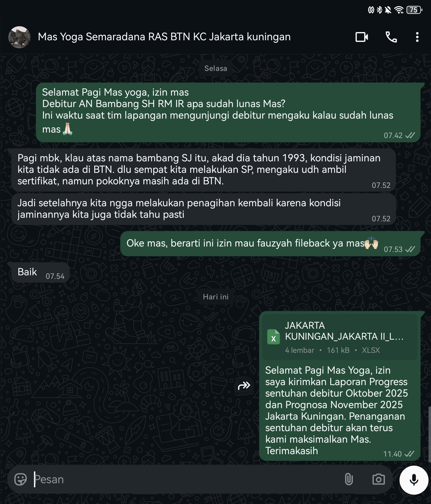Select the message about fauzyah fileback
The height and width of the screenshot is (504, 431).
coord(270,244)
